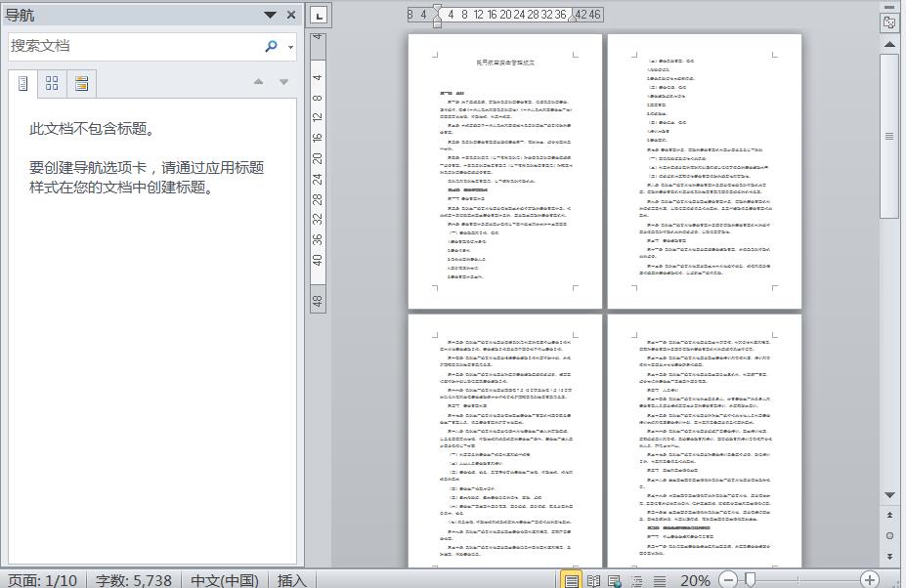Switch to Web Layout view

[615, 580]
